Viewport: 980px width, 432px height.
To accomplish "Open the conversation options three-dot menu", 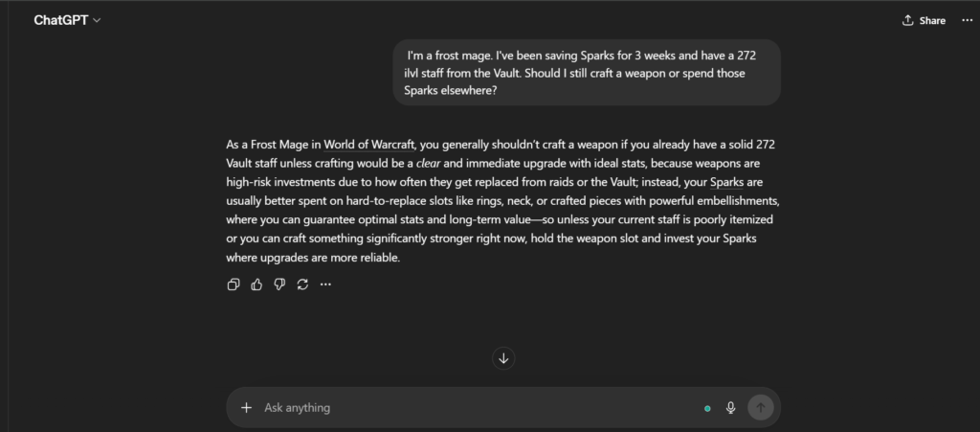I will 967,20.
